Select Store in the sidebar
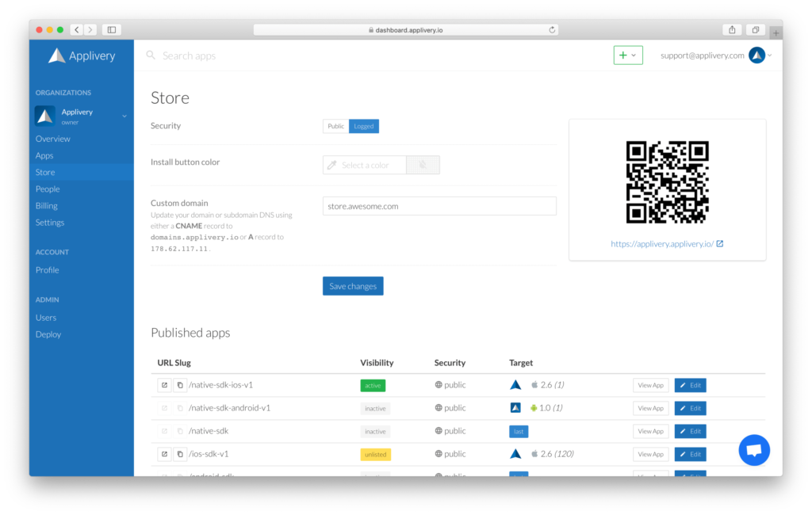 pos(82,172)
